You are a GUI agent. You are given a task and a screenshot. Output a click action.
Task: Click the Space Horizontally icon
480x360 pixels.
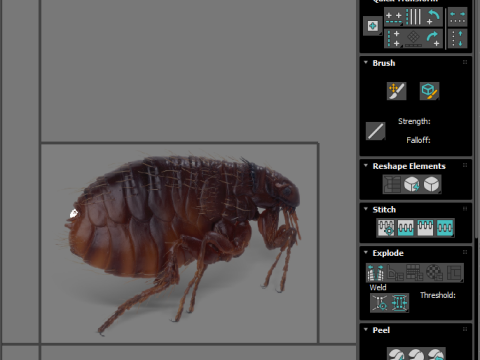(457, 17)
